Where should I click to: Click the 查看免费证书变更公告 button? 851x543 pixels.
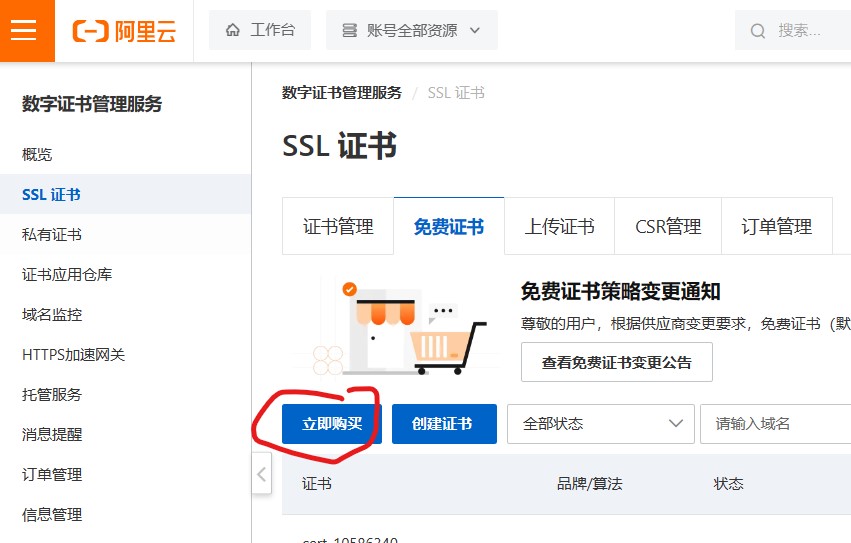coord(617,362)
